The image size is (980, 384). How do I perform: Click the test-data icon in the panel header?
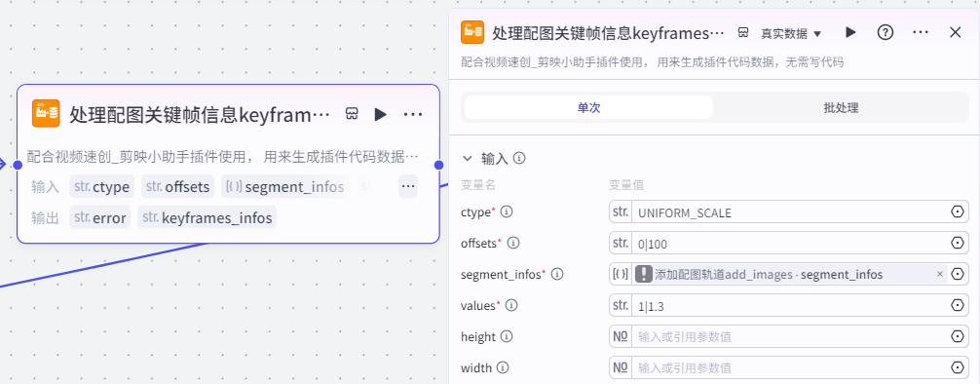click(x=743, y=32)
